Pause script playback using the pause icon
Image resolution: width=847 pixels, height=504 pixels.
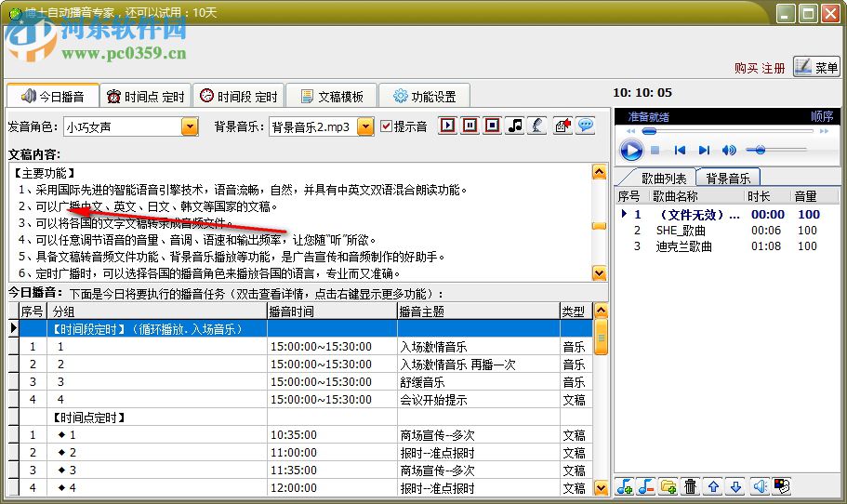470,126
